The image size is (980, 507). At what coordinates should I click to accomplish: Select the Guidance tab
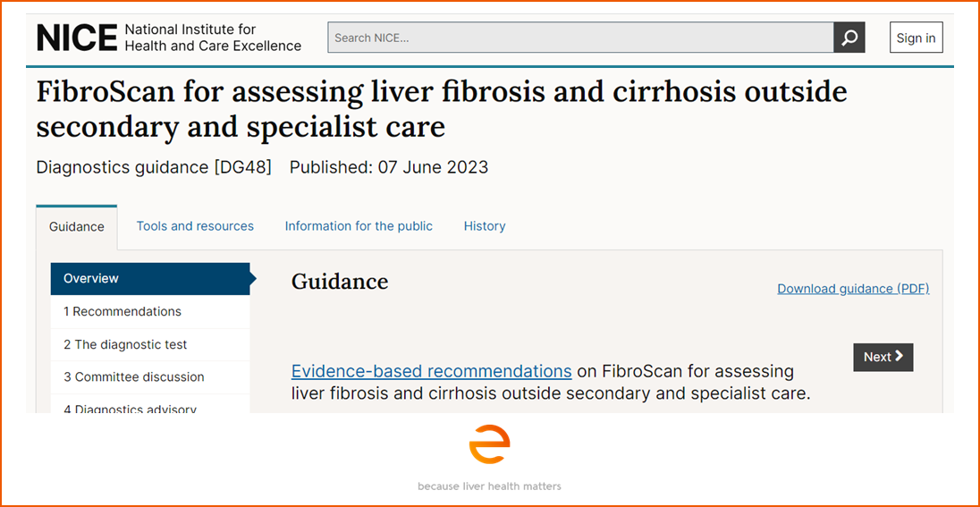point(77,226)
